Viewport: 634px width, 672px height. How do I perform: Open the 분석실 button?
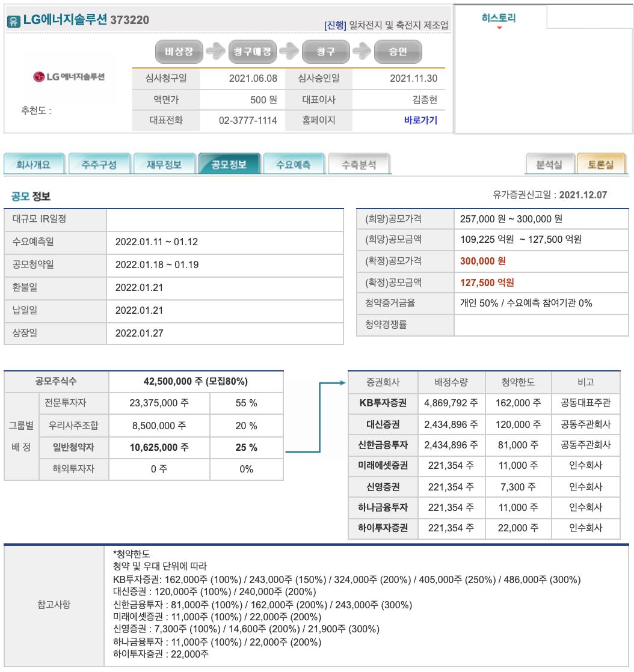click(550, 164)
